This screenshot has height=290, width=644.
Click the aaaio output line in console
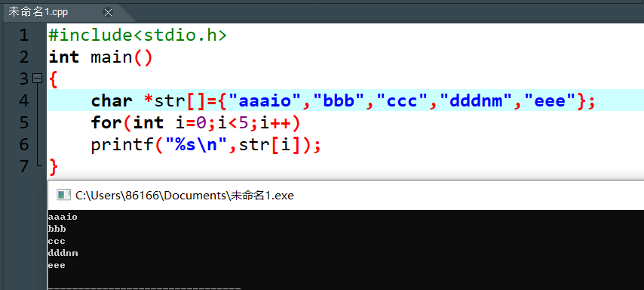[x=63, y=217]
